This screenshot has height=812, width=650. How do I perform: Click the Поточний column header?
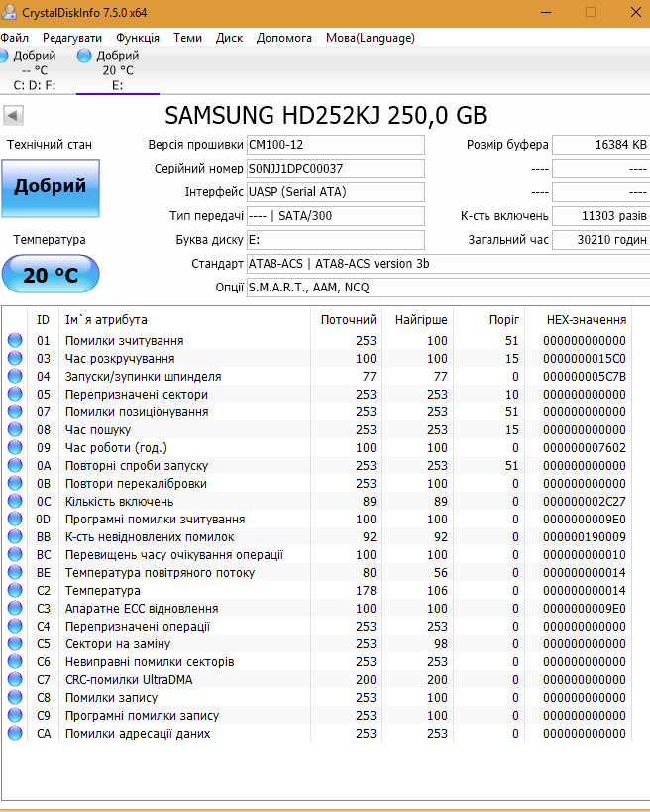point(346,320)
